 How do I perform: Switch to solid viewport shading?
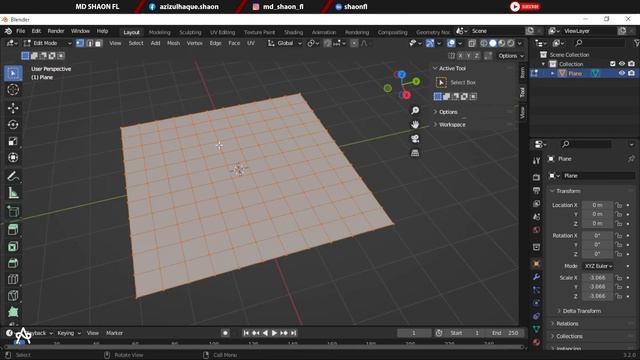coord(493,43)
